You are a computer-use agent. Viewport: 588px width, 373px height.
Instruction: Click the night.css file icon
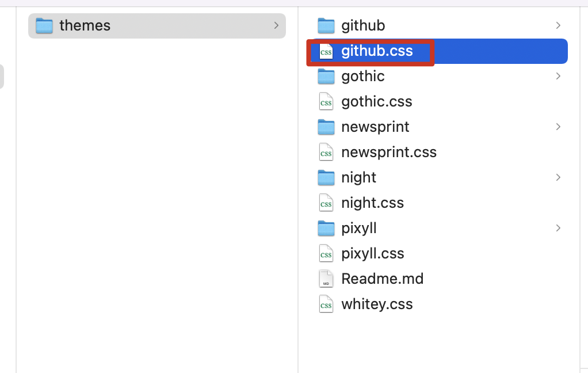pyautogui.click(x=326, y=203)
